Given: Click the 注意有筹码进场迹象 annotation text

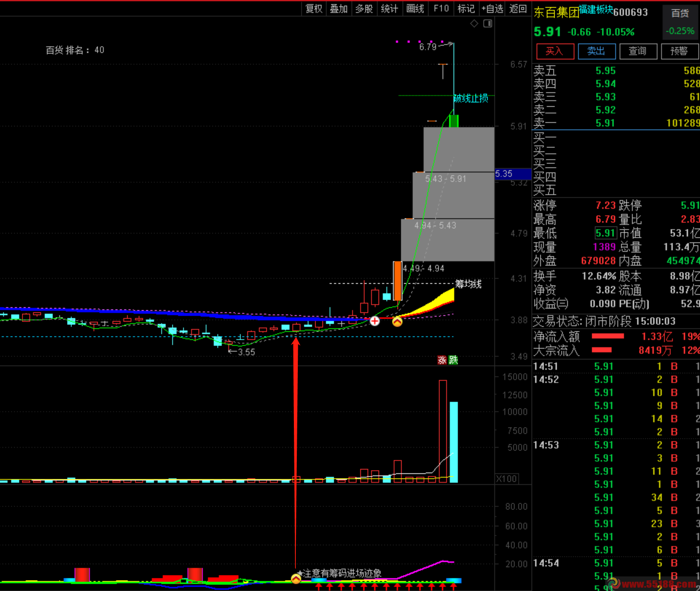Looking at the screenshot, I should 342,574.
